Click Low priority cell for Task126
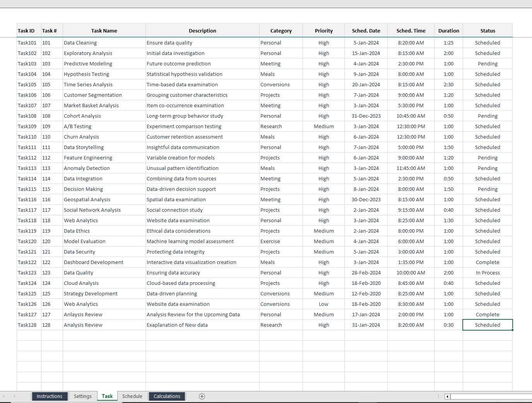Viewport: 532px width, 403px height. coord(323,304)
